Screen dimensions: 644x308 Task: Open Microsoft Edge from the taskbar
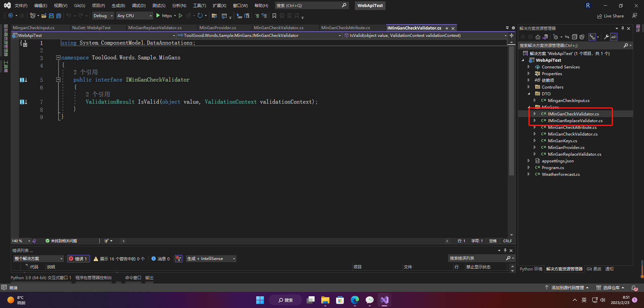click(x=355, y=300)
